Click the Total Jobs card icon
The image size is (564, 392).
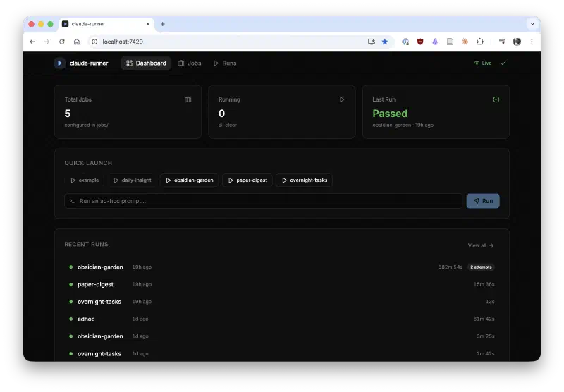(188, 99)
